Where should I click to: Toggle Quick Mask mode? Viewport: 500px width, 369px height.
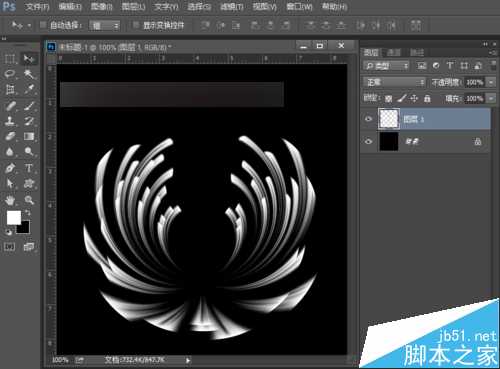coord(9,247)
